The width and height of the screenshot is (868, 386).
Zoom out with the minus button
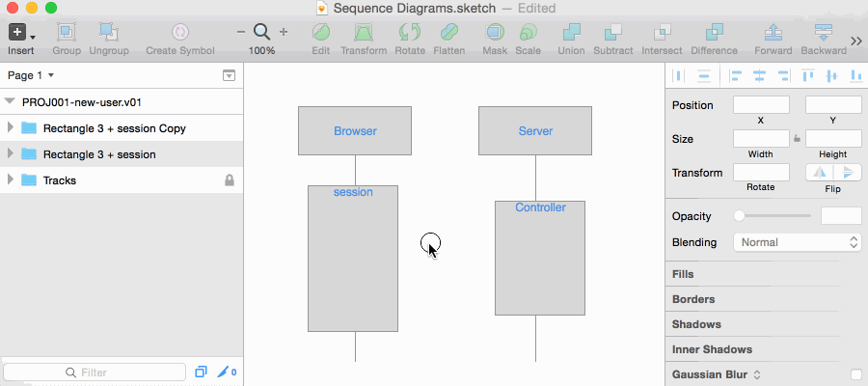(240, 32)
